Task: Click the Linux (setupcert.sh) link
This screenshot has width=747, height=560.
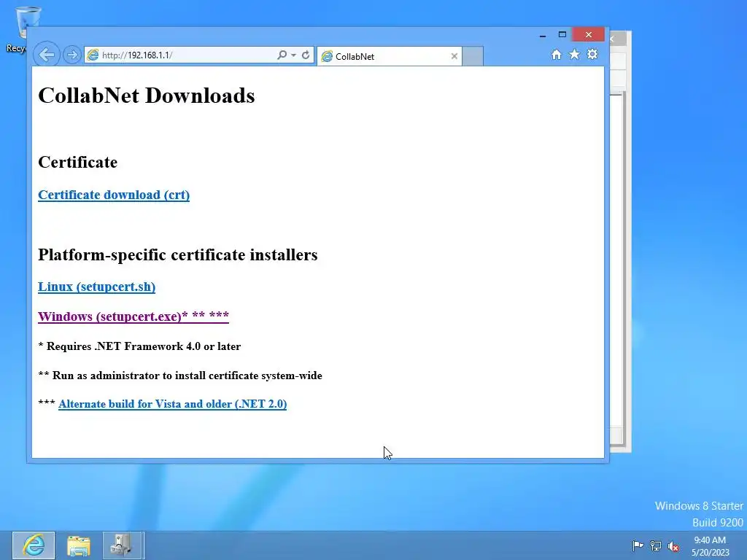Action: coord(97,287)
